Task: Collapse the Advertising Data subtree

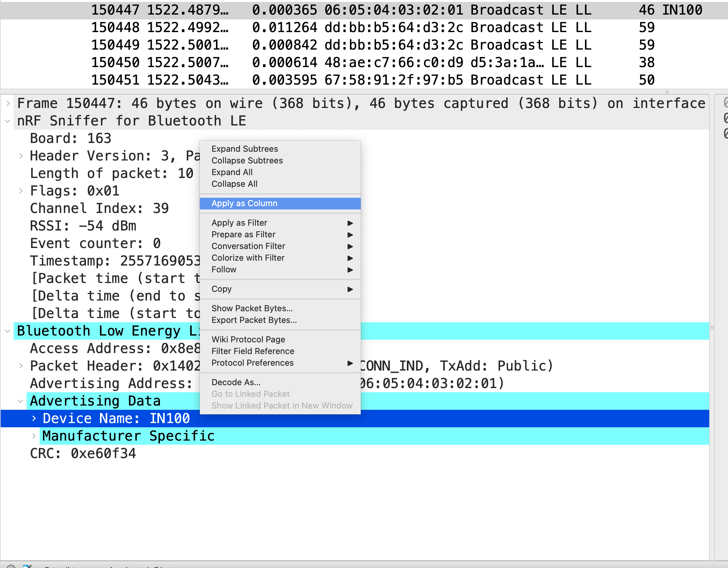Action: pyautogui.click(x=21, y=401)
